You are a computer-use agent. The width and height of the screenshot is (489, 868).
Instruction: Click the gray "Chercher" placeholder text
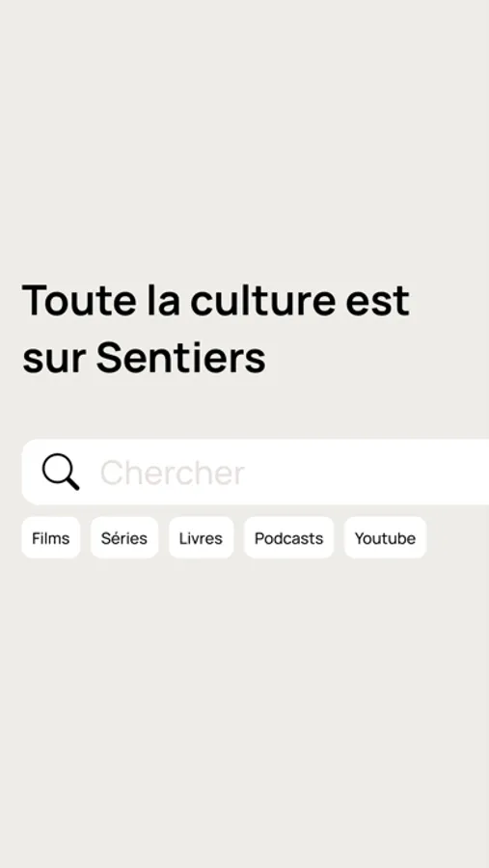coord(173,473)
